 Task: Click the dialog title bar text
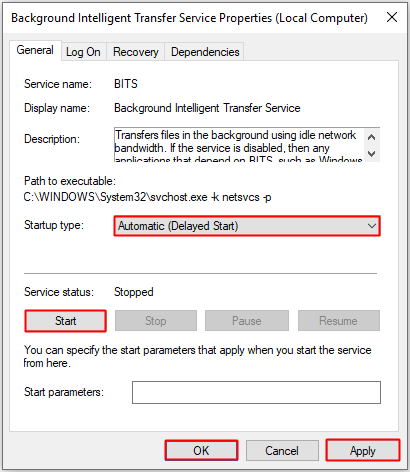pyautogui.click(x=189, y=18)
